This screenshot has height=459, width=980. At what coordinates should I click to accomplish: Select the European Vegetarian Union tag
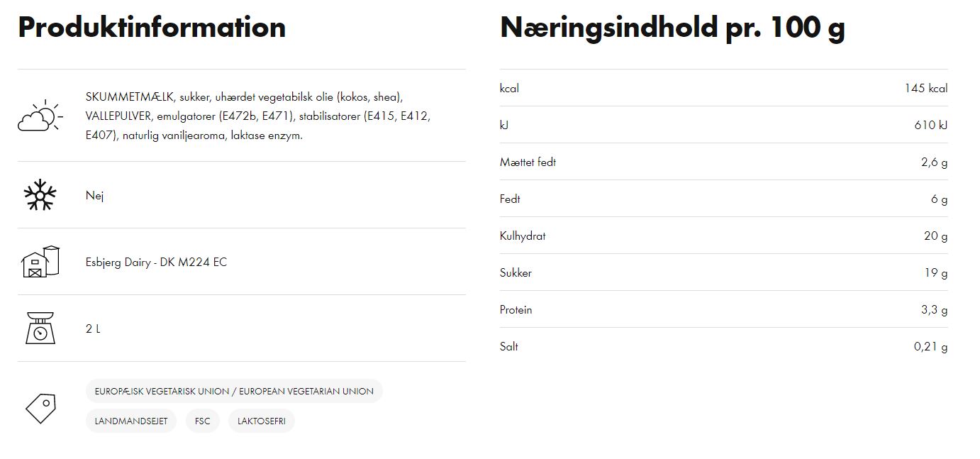click(234, 391)
